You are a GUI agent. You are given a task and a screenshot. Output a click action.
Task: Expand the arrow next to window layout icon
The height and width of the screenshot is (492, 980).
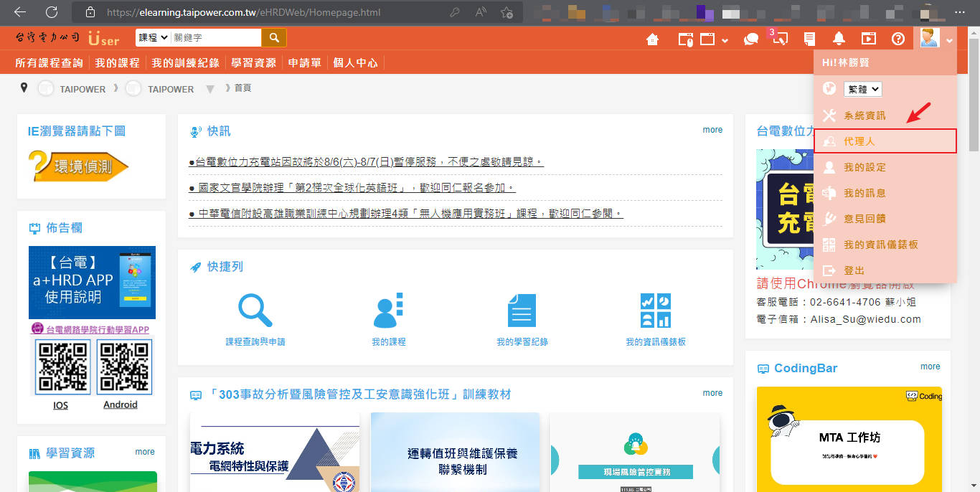click(725, 40)
